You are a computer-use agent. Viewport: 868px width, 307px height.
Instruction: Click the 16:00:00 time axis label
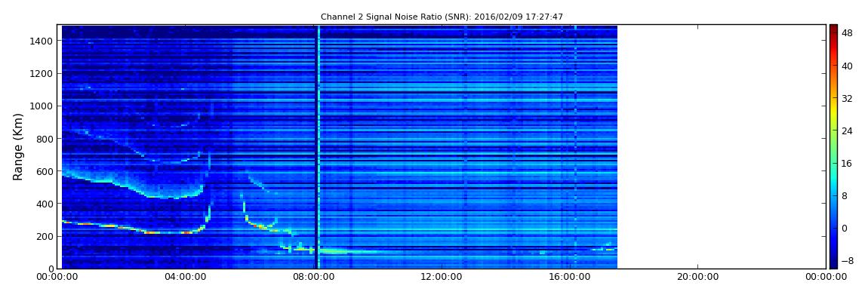pyautogui.click(x=569, y=278)
